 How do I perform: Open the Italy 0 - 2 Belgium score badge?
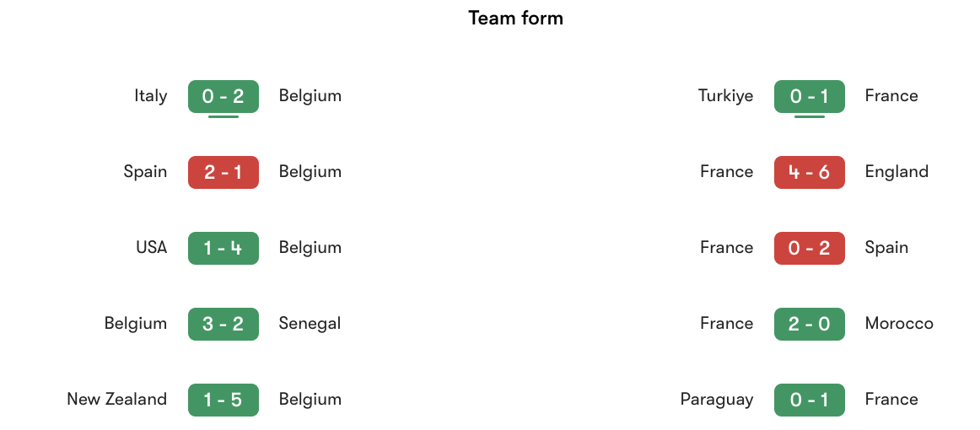pos(223,96)
